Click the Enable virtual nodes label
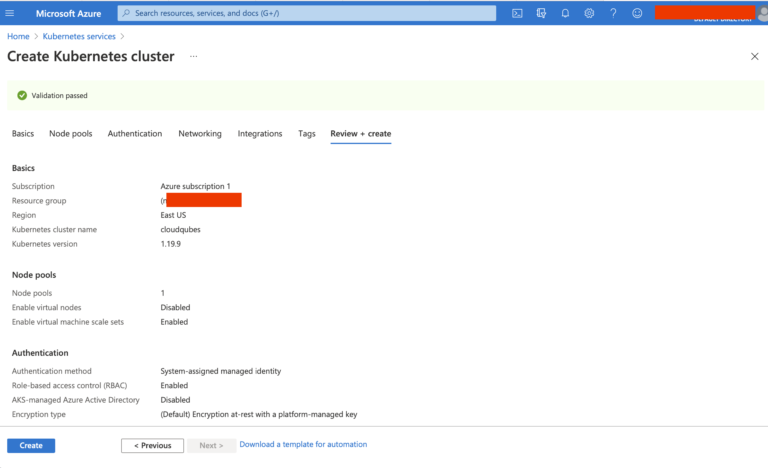Screen dimensions: 768x468 click(x=47, y=307)
